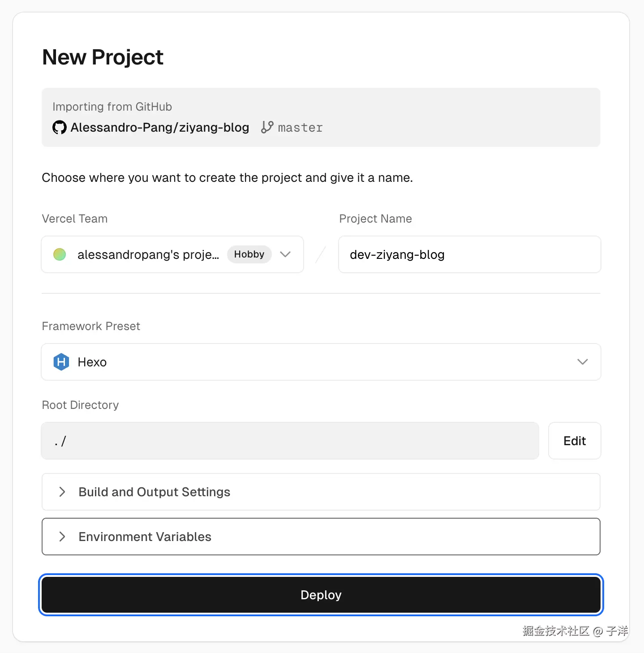Viewport: 644px width, 653px height.
Task: Click the master branch label
Action: coord(300,128)
